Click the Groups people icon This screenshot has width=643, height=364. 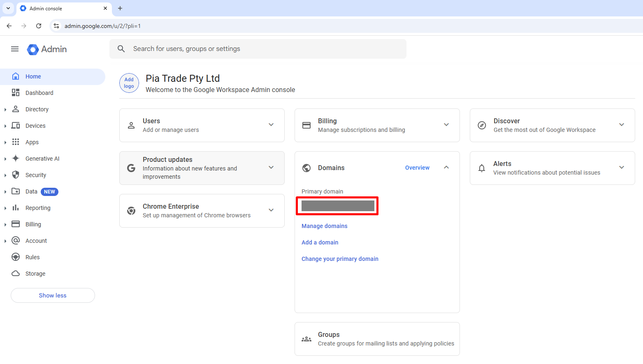pos(306,339)
